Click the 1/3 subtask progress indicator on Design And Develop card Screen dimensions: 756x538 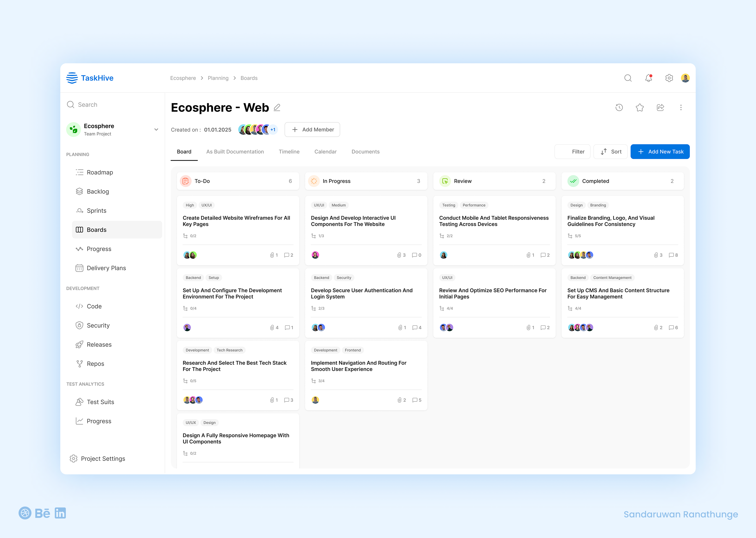(318, 236)
